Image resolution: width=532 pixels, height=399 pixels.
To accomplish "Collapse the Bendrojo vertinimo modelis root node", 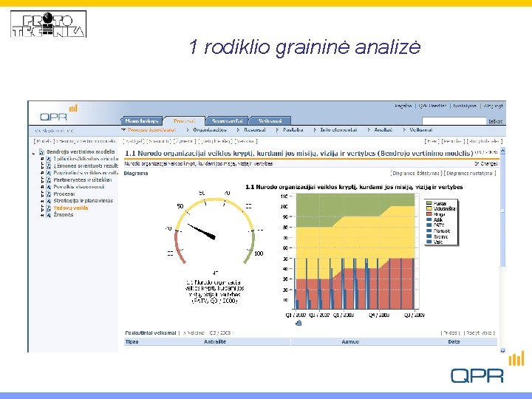I will tap(34, 154).
